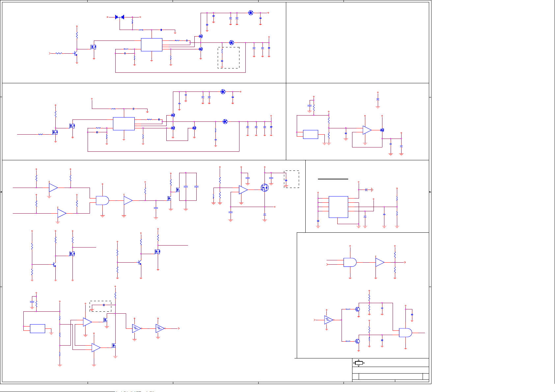Viewport: 555px width, 392px height.
Task: Click the buffer triangle right after the two-comparator AND gate
Action: [128, 200]
